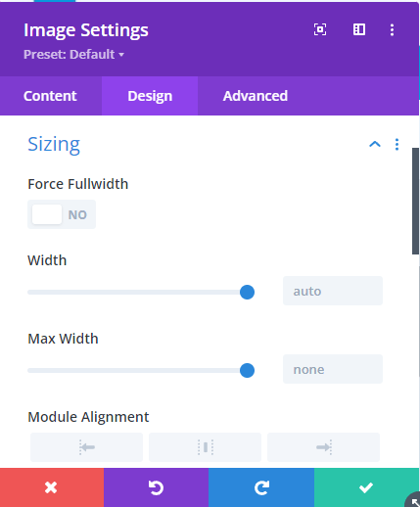420x507 pixels.
Task: Undo last change in purple bar
Action: click(x=156, y=487)
